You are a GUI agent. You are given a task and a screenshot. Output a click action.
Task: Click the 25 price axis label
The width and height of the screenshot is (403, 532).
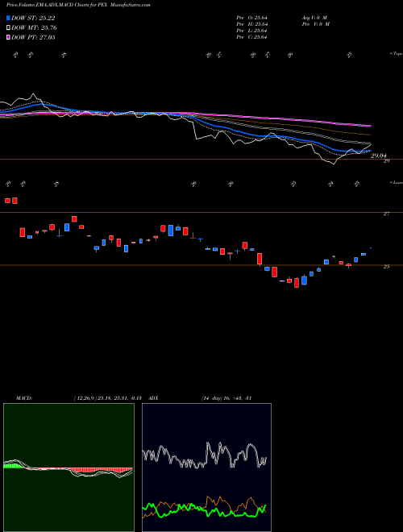coord(386,267)
